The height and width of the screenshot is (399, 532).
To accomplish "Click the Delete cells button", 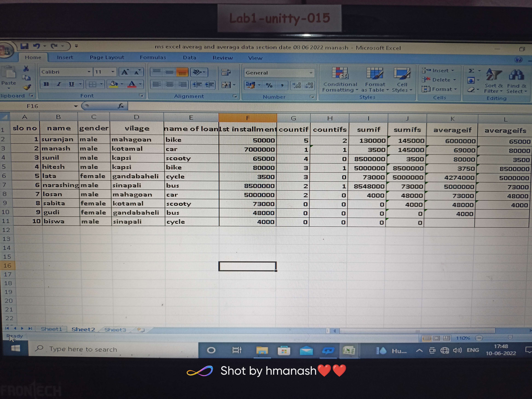I will (439, 80).
